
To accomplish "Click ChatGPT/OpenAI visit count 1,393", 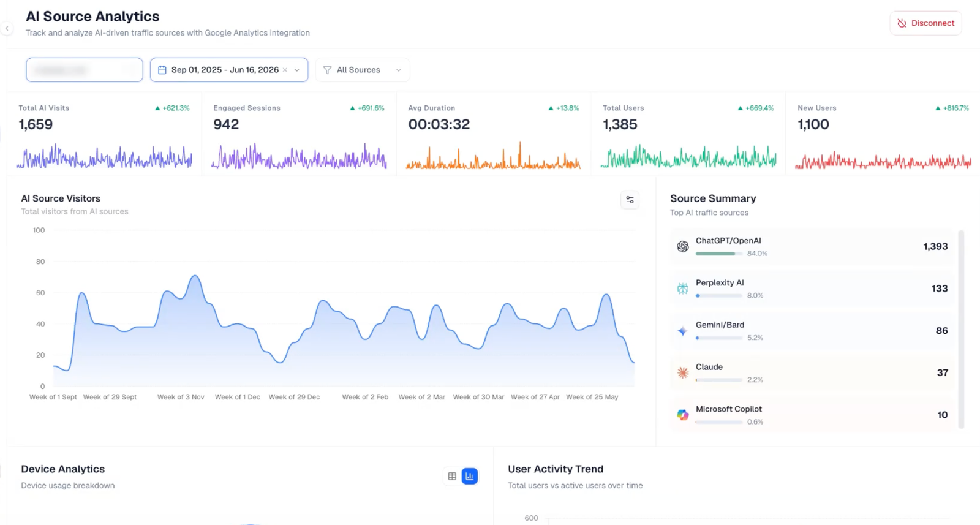I will [935, 247].
